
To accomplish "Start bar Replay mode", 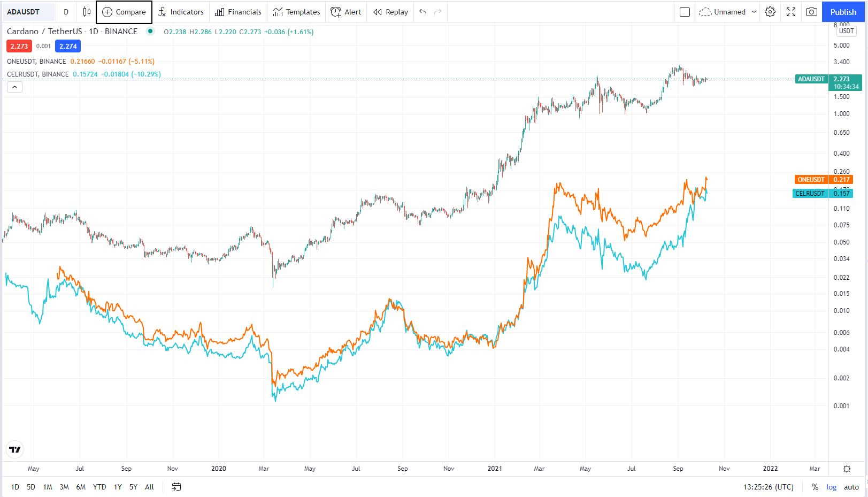I will tap(390, 12).
